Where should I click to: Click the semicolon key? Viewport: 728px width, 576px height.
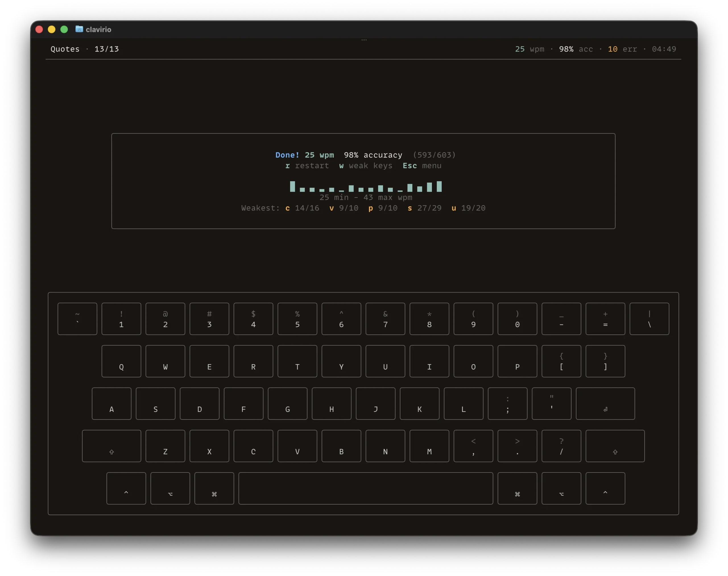pos(508,403)
